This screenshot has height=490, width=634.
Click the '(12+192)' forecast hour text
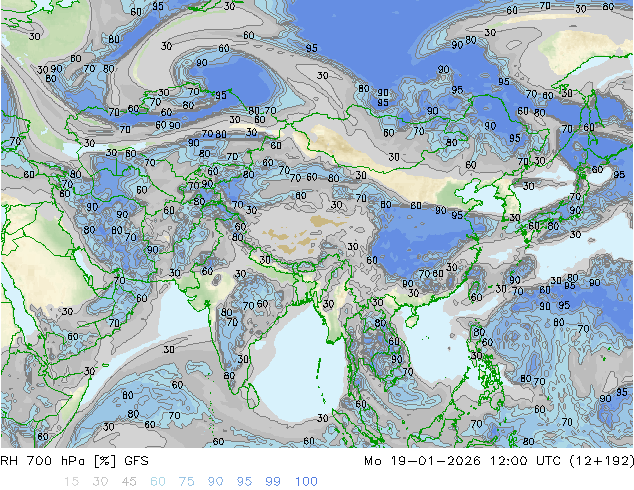[x=602, y=461]
